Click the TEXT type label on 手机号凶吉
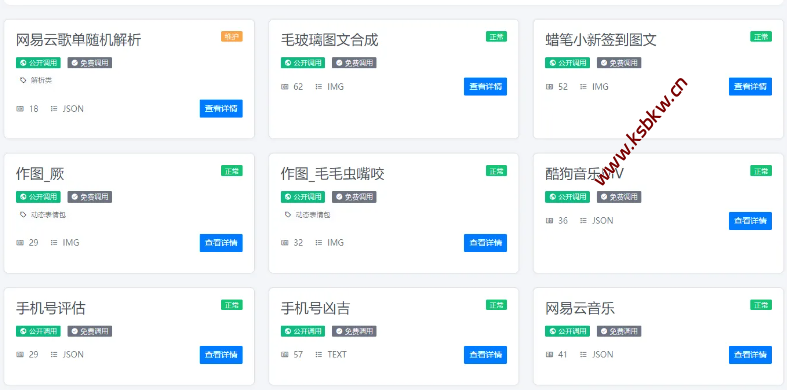The image size is (787, 390). click(337, 354)
